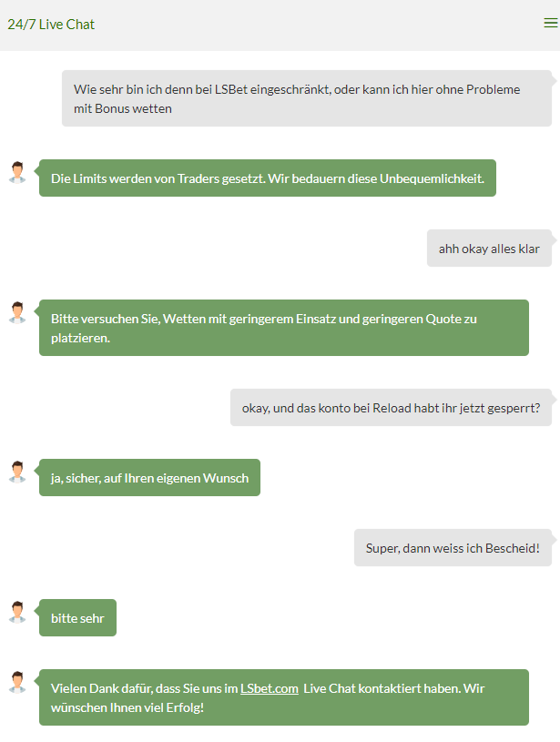Click agent avatar beside 'Die Limits werden' message
Screen dimensions: 560x742
coord(17,172)
